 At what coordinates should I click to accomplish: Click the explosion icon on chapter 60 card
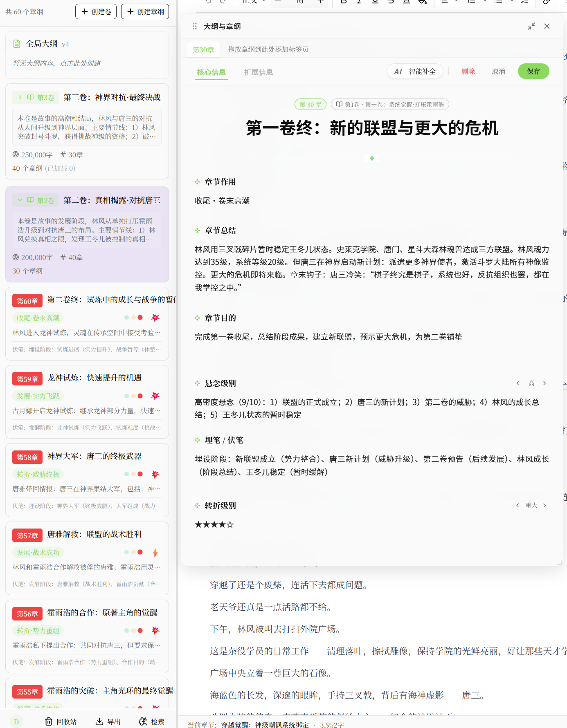(x=155, y=318)
